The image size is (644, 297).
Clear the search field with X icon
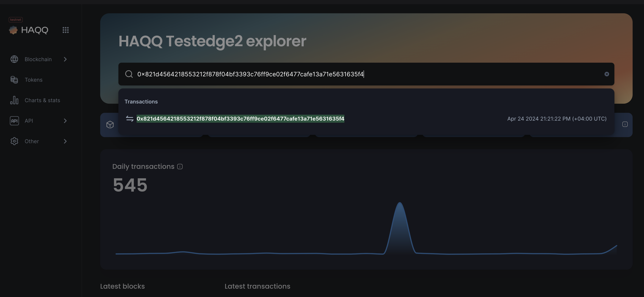tap(606, 74)
